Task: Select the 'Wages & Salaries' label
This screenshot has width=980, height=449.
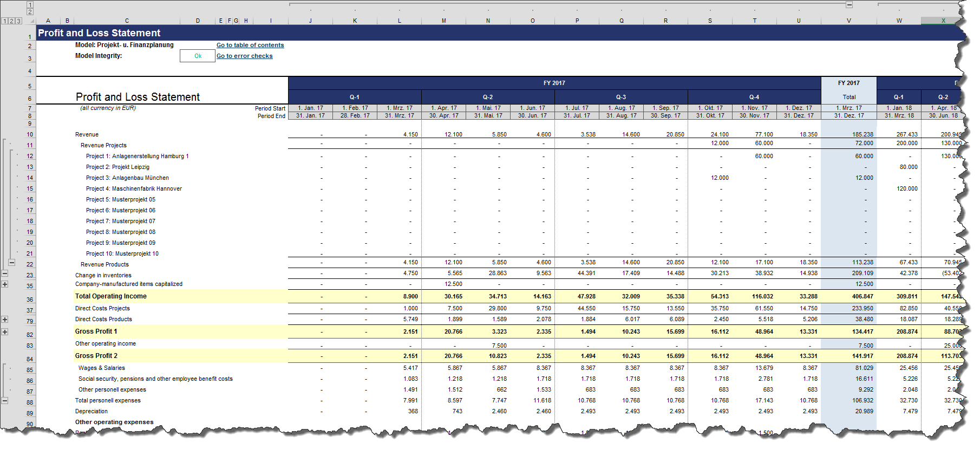Action: [101, 368]
